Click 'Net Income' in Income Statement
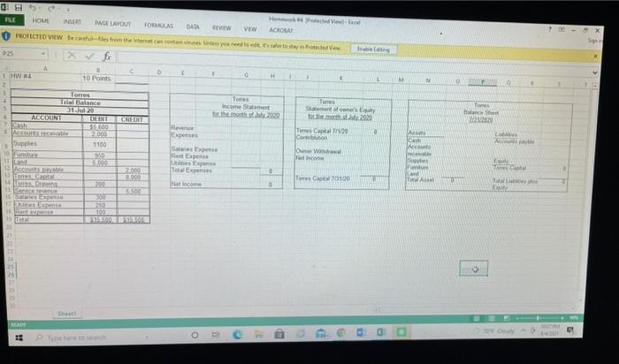This screenshot has width=619, height=364. click(186, 184)
